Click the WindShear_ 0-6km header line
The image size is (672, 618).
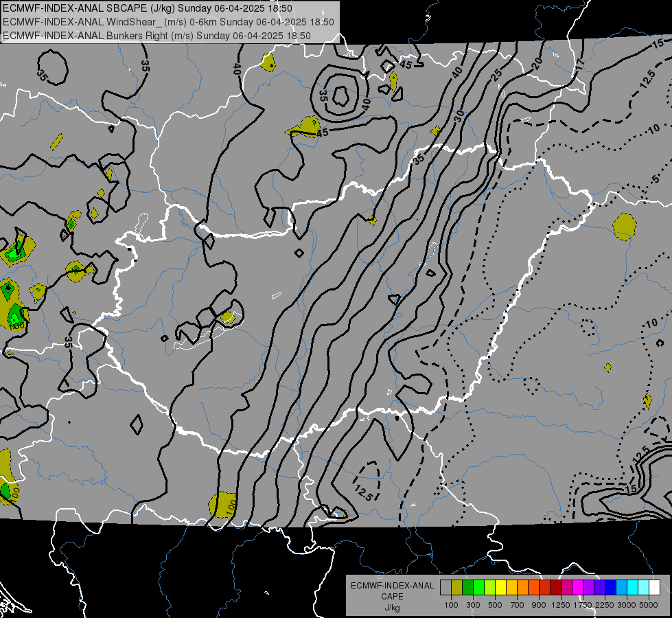(x=168, y=22)
